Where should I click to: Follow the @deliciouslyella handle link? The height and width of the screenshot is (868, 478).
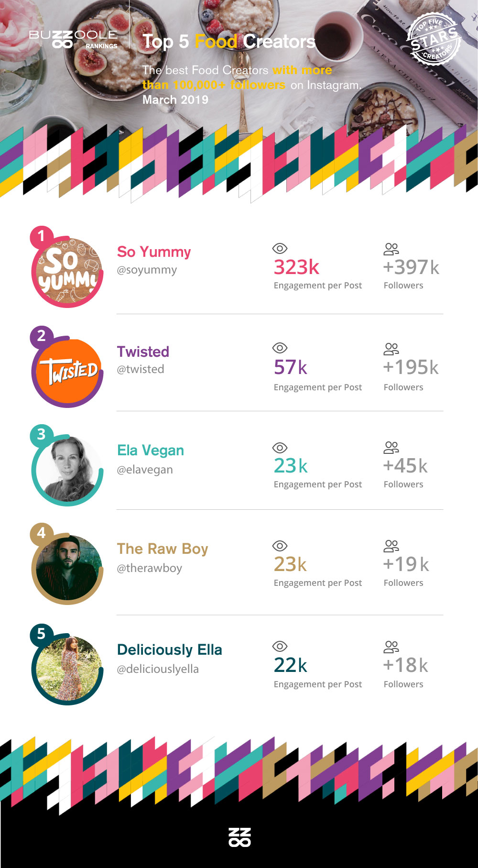(158, 669)
